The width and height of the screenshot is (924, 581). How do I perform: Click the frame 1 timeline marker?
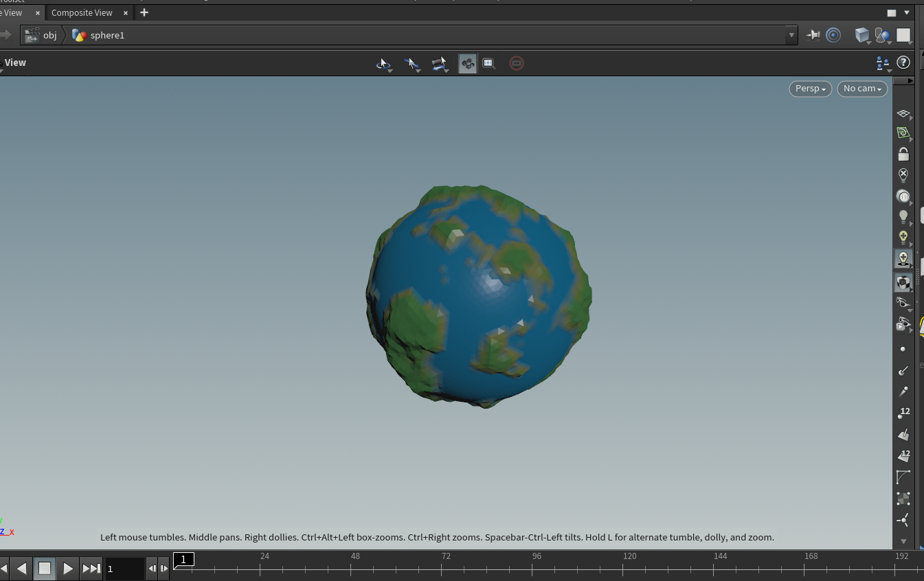[183, 560]
